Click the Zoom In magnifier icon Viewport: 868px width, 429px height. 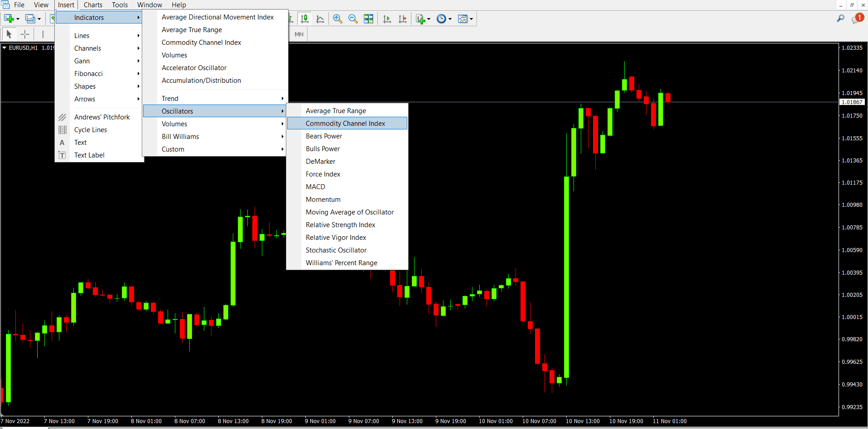click(x=338, y=19)
